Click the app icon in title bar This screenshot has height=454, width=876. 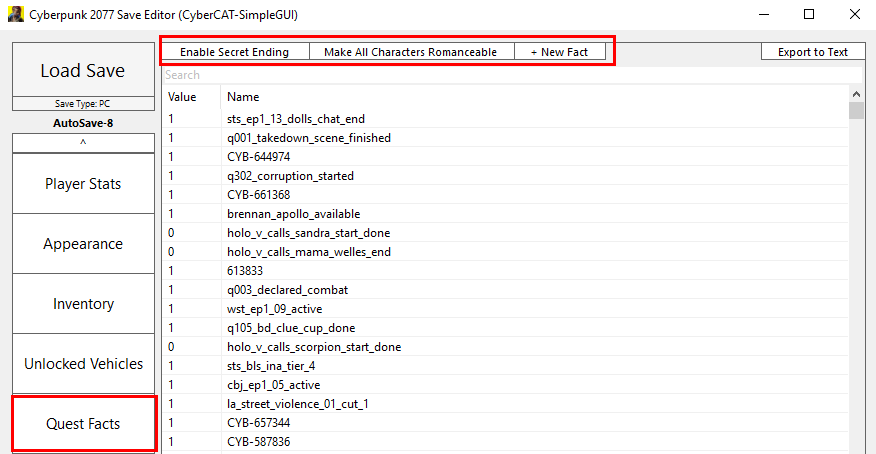[x=16, y=15]
